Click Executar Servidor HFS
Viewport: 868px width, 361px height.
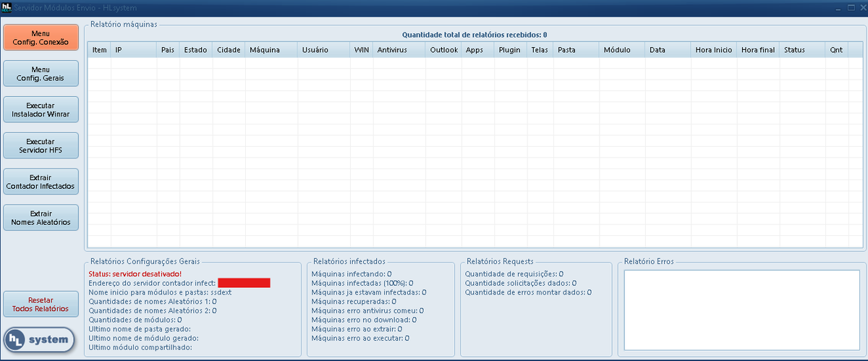41,146
